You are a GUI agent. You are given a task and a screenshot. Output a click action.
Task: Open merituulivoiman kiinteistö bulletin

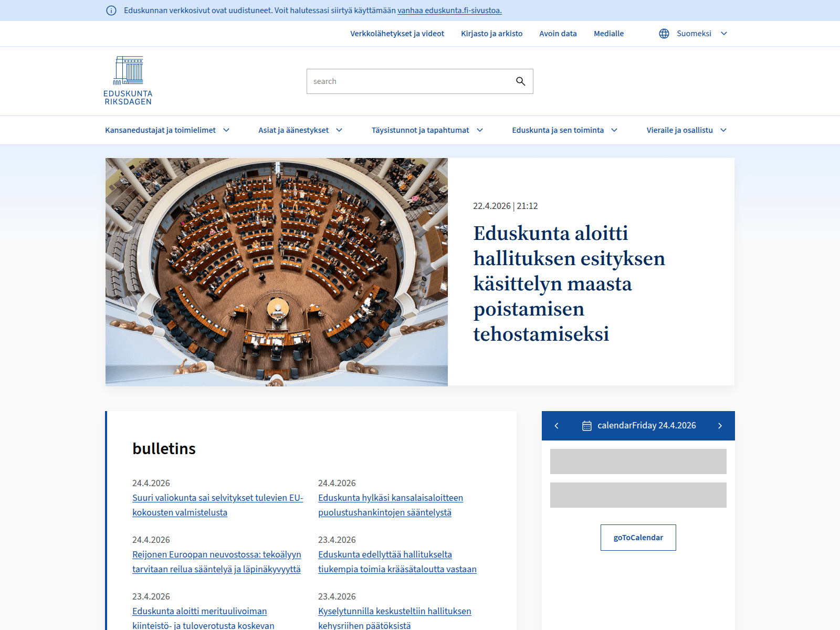click(x=203, y=618)
